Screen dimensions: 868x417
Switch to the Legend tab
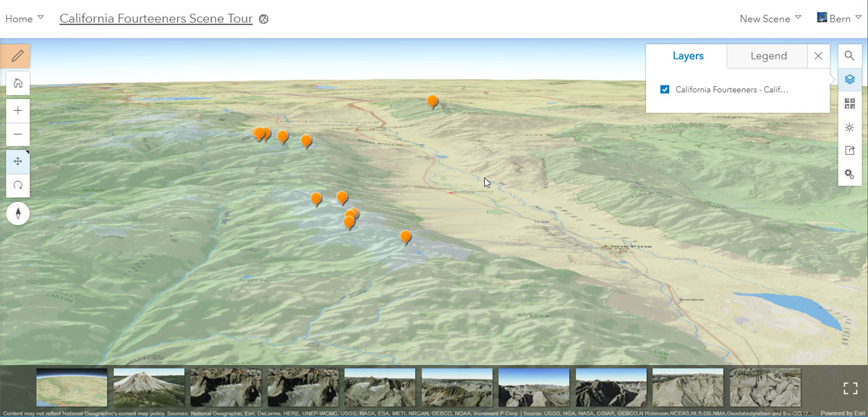tap(768, 56)
